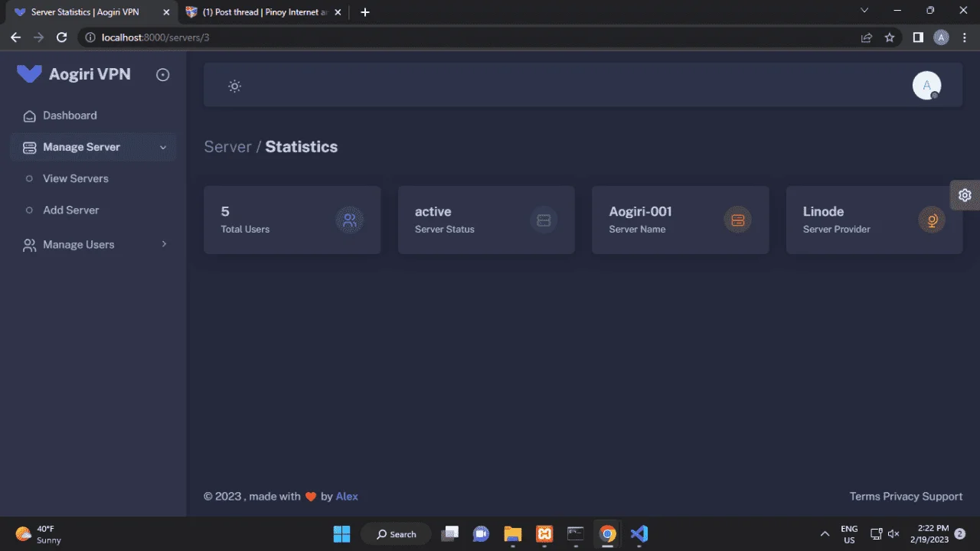Image resolution: width=980 pixels, height=551 pixels.
Task: Click the 'Linode' provider text
Action: pyautogui.click(x=823, y=211)
